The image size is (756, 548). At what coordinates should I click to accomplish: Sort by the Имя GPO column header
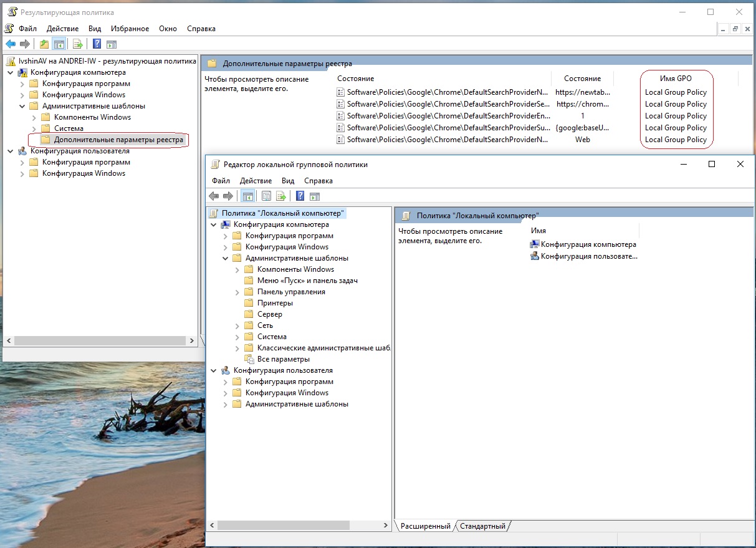(x=676, y=79)
